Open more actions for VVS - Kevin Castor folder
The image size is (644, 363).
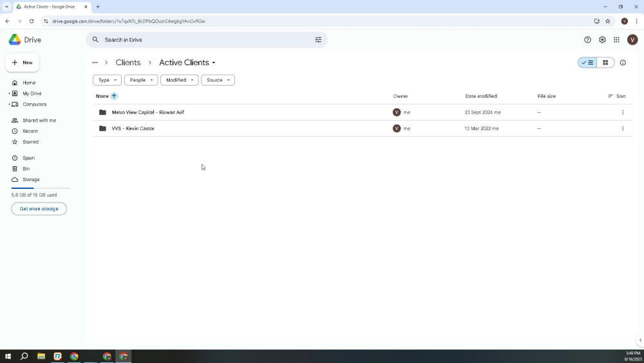tap(622, 128)
